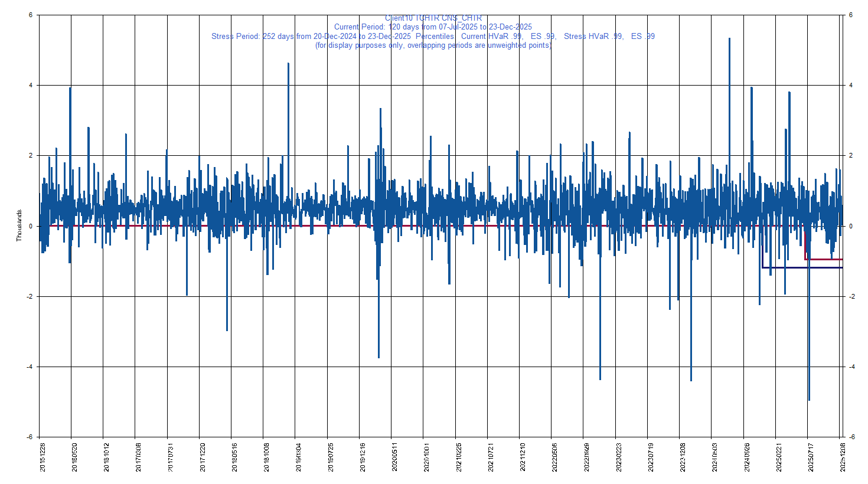Screen dimensions: 868x484
Task: Click the "Thousands" left axis title
Action: [18, 225]
